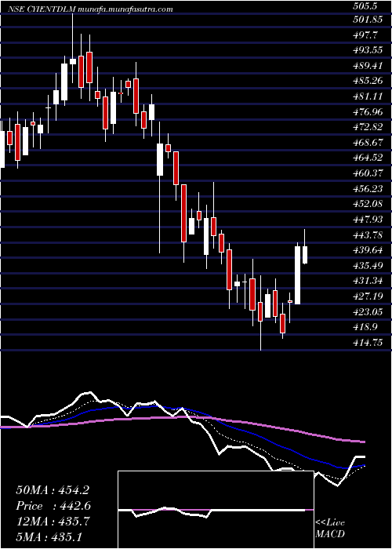Click the 443.78 price axis label
Viewport: 392px width, 549px height.
tap(368, 235)
